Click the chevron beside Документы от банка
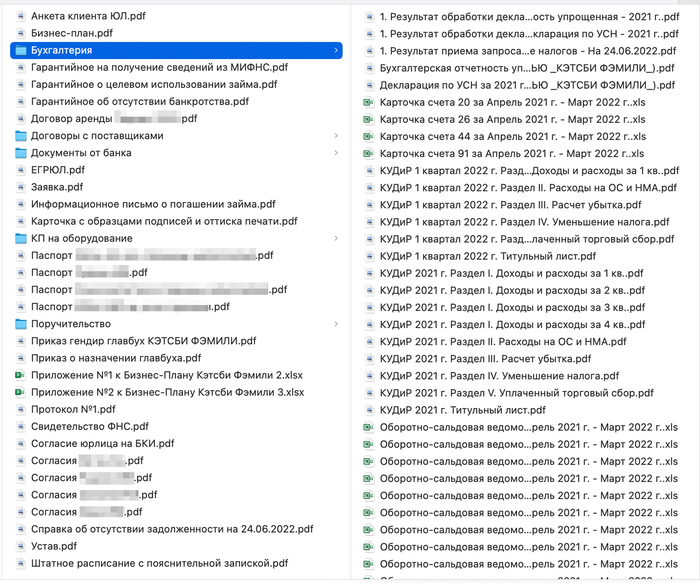This screenshot has height=583, width=700. pyautogui.click(x=336, y=153)
